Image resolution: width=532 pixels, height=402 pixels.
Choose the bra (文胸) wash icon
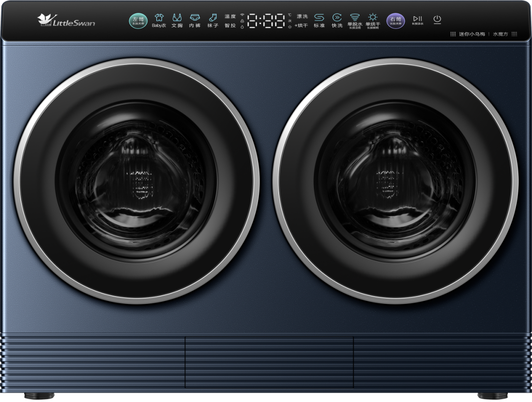(x=177, y=20)
